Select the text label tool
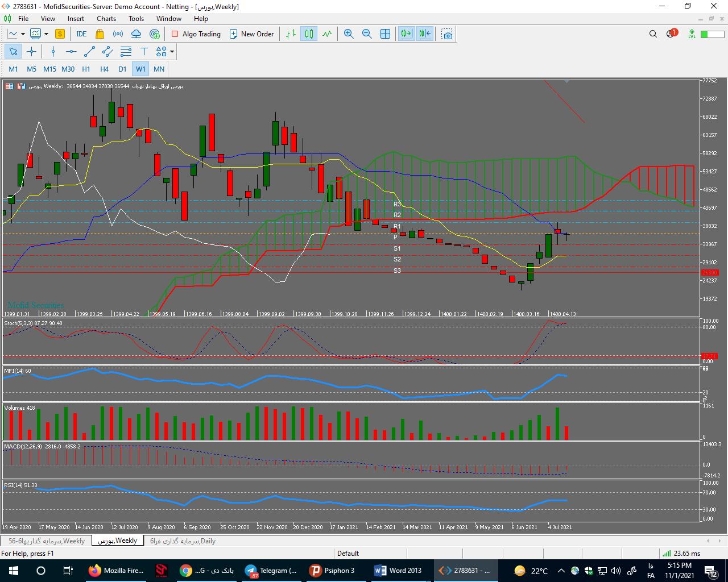Image resolution: width=728 pixels, height=582 pixels. [144, 52]
